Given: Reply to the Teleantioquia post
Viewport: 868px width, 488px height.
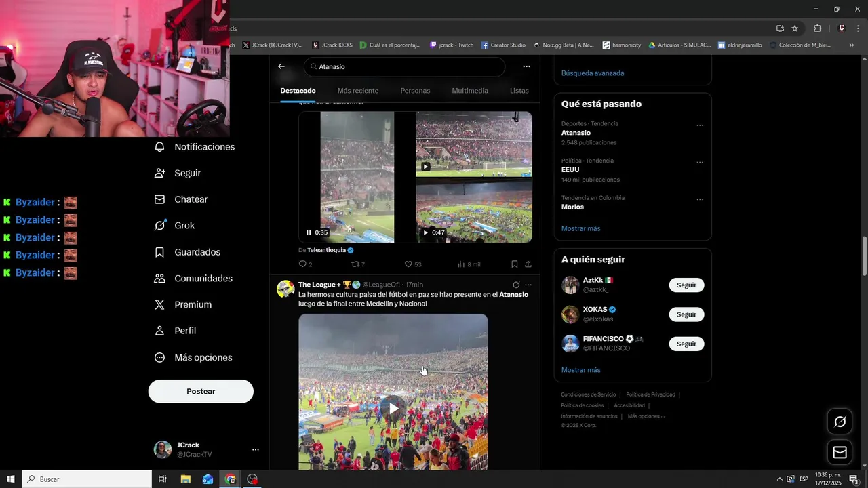Looking at the screenshot, I should 305,264.
